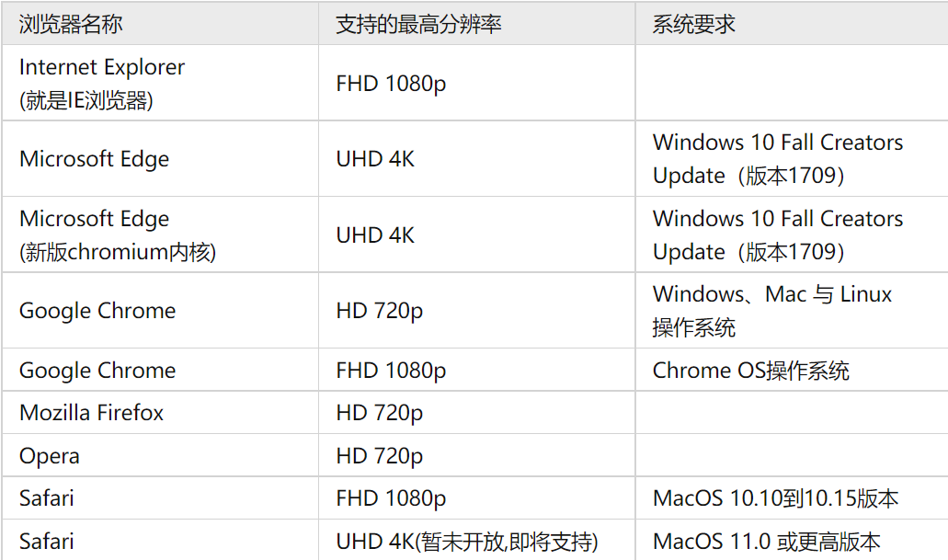This screenshot has width=948, height=560.
Task: Click Safari in the MacOS 11.0 row
Action: (47, 542)
